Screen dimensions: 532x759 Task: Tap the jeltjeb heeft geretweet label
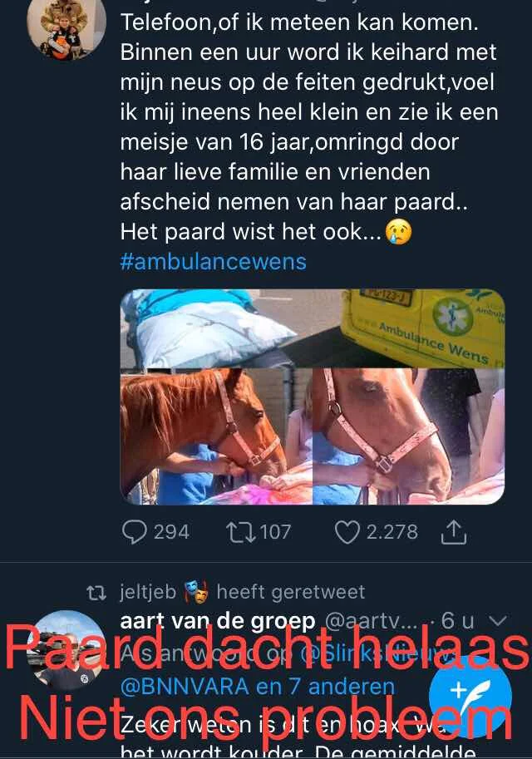243,593
